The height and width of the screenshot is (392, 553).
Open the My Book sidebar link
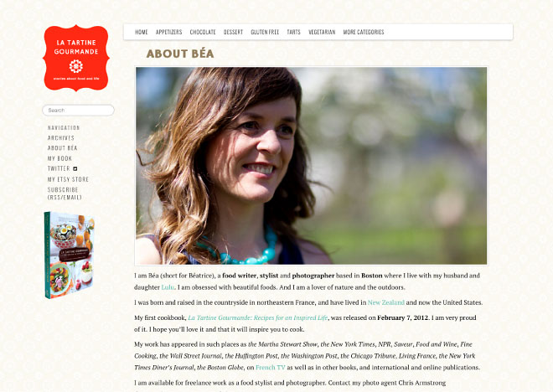(60, 158)
